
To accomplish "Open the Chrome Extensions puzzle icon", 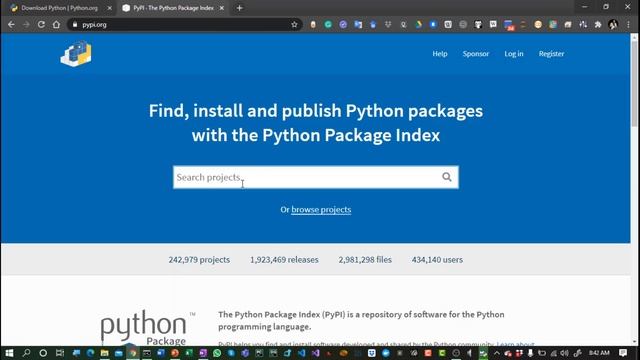I will click(598, 24).
